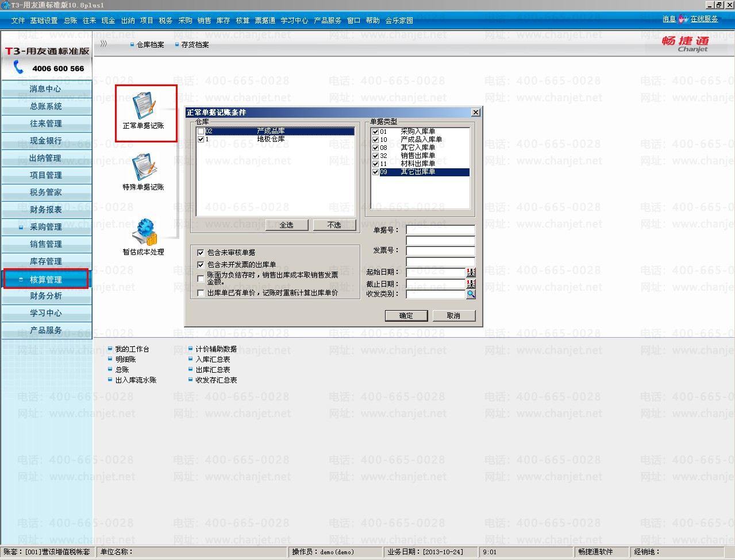Open 采购管理 in the sidebar
The height and width of the screenshot is (560, 735).
(x=46, y=227)
